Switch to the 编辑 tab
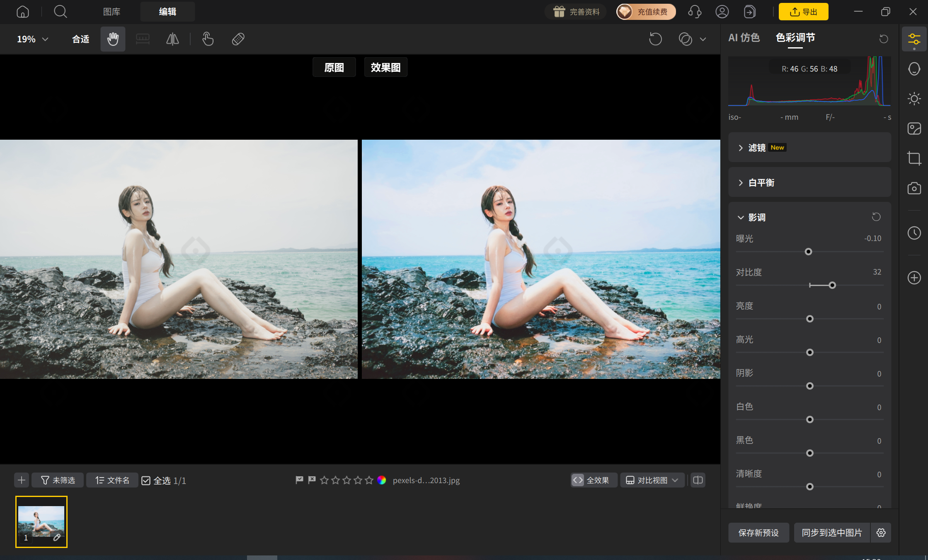 coord(167,12)
